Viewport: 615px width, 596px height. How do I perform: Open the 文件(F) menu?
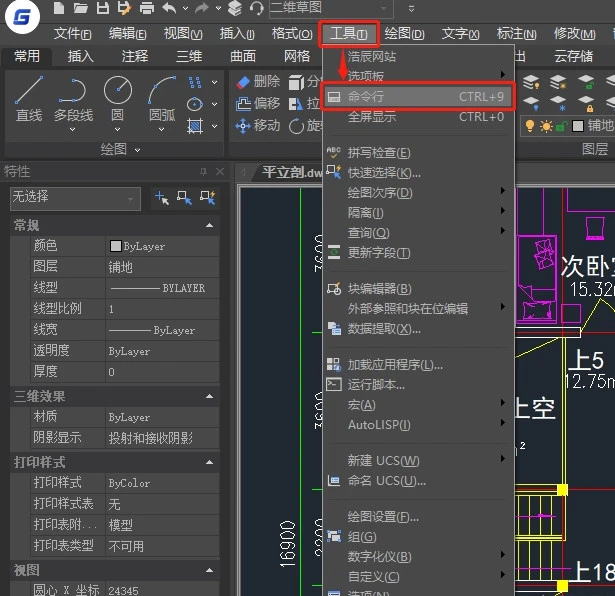coord(73,34)
